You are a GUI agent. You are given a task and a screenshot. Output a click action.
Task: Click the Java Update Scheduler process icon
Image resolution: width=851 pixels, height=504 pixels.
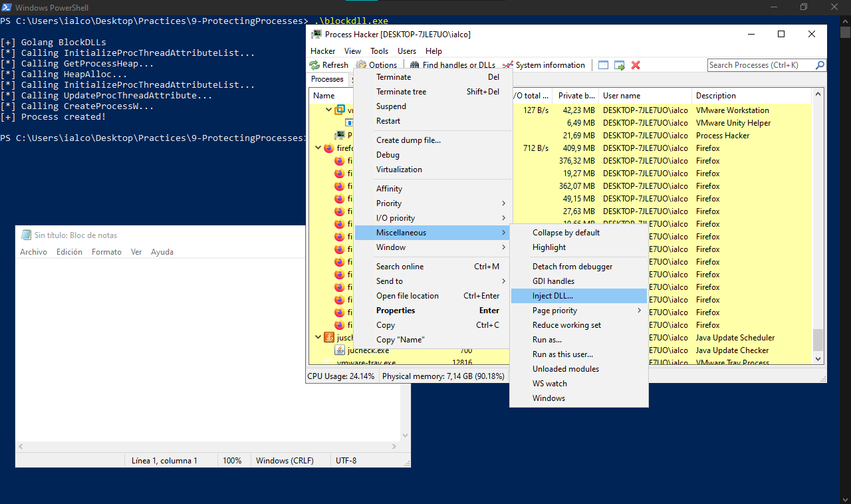(x=328, y=338)
